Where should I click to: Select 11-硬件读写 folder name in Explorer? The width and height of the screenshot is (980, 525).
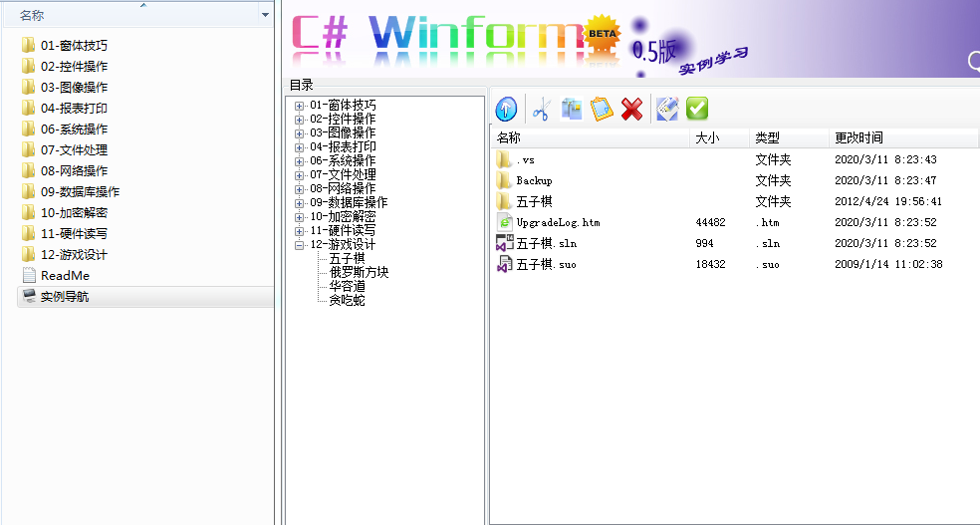pyautogui.click(x=75, y=234)
